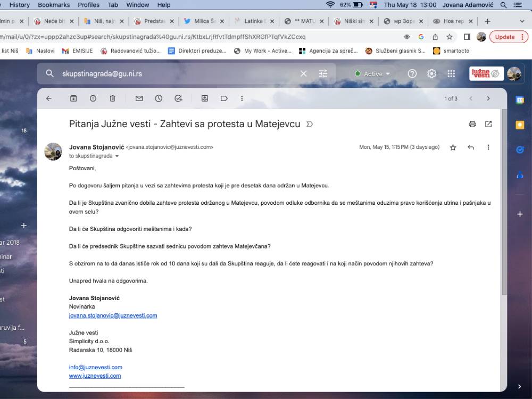Add the email to Tasks
The height and width of the screenshot is (399, 532).
click(178, 98)
